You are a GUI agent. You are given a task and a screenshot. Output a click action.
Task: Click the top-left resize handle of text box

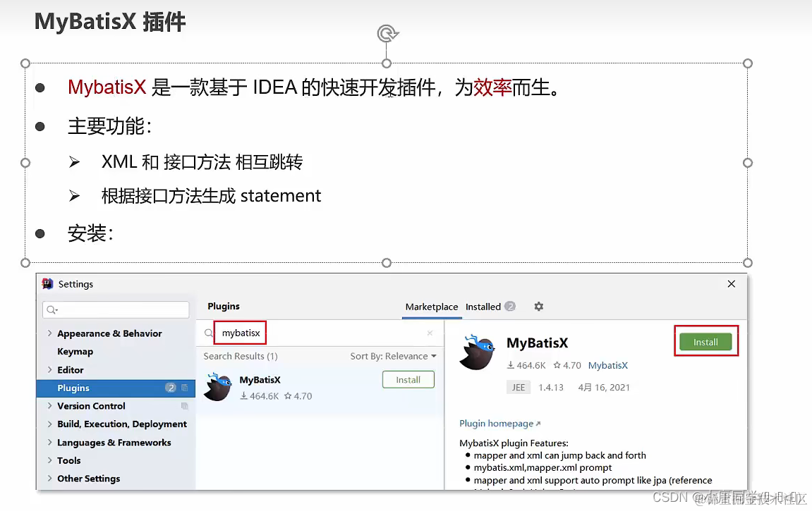click(25, 63)
